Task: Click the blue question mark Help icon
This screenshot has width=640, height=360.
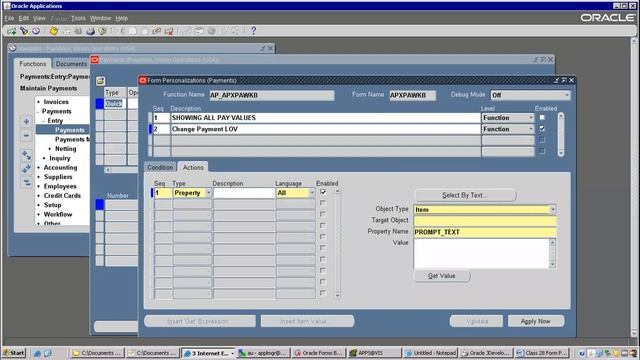Action: 253,31
